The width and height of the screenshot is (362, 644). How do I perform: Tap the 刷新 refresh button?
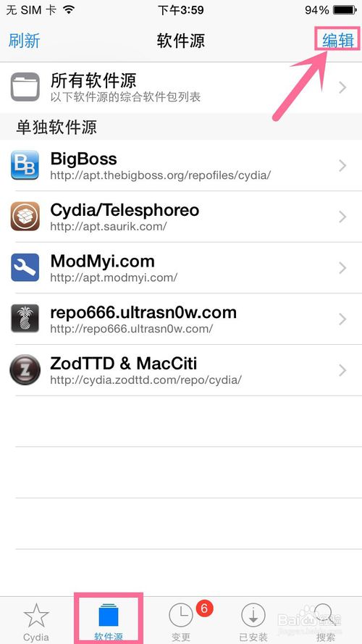coord(24,41)
